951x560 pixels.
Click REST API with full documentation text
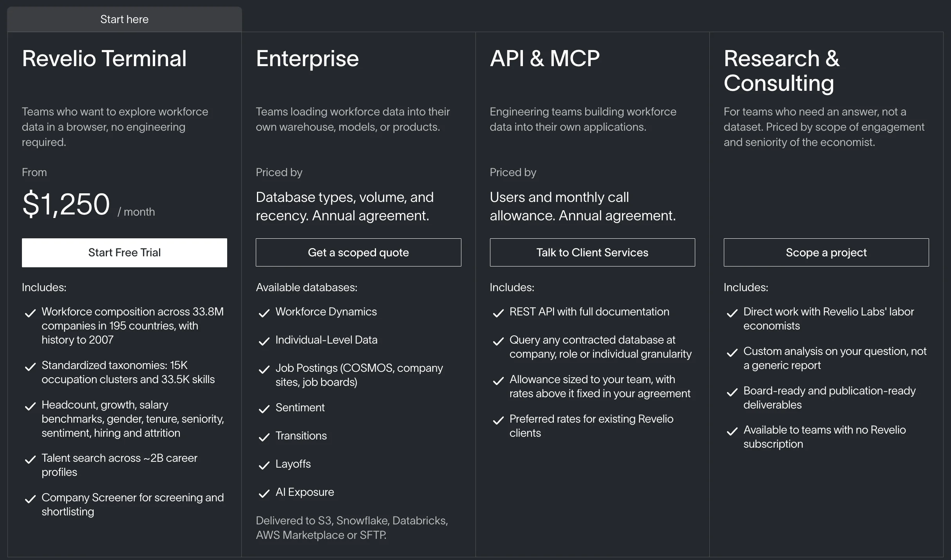(x=589, y=312)
